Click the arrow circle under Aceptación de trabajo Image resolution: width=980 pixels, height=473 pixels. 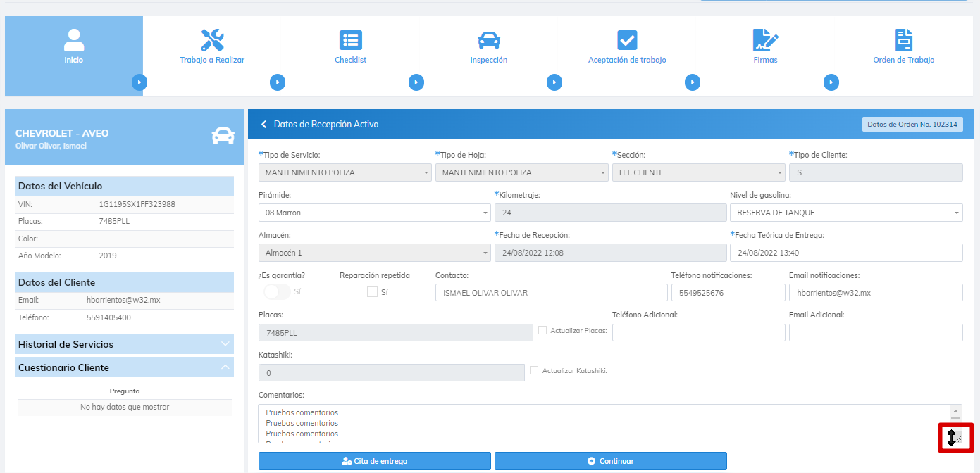pos(693,82)
